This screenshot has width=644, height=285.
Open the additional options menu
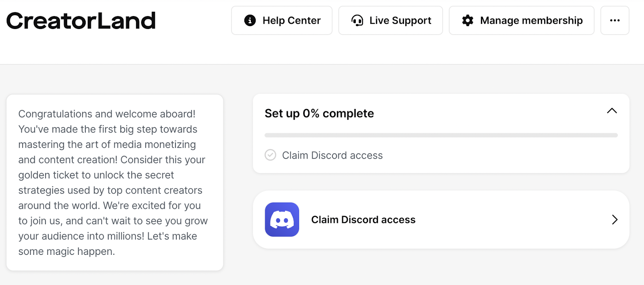tap(615, 21)
